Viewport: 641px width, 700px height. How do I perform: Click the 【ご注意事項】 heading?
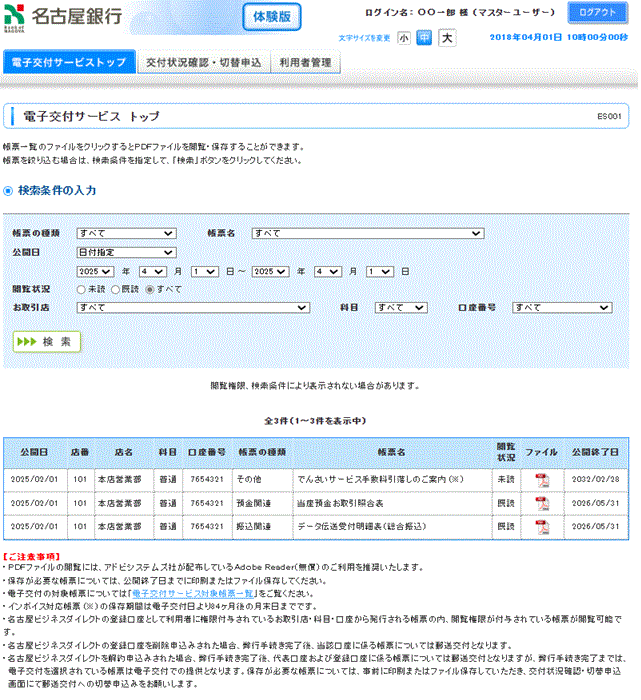(31, 557)
